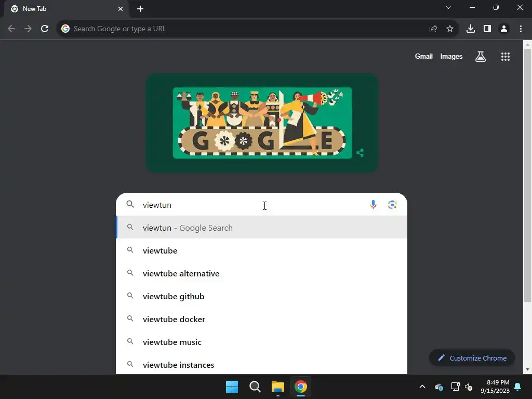This screenshot has width=532, height=399.
Task: Open Images link
Action: (x=451, y=56)
